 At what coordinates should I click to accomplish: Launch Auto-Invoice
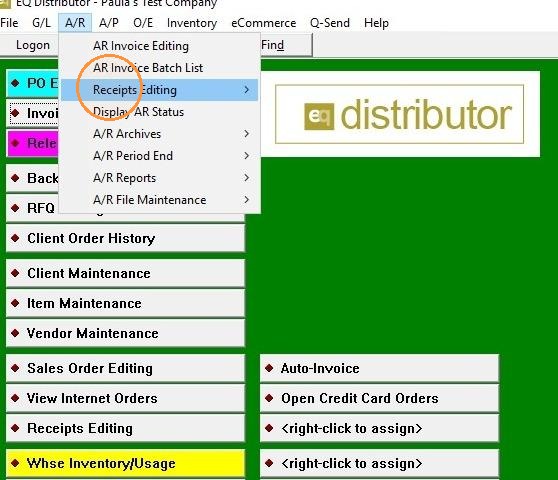[x=379, y=368]
